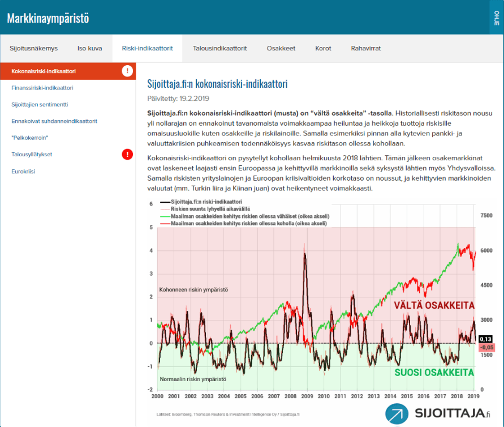Click the chart source line Lähteet: Bloomberg
The height and width of the screenshot is (427, 504).
228,415
